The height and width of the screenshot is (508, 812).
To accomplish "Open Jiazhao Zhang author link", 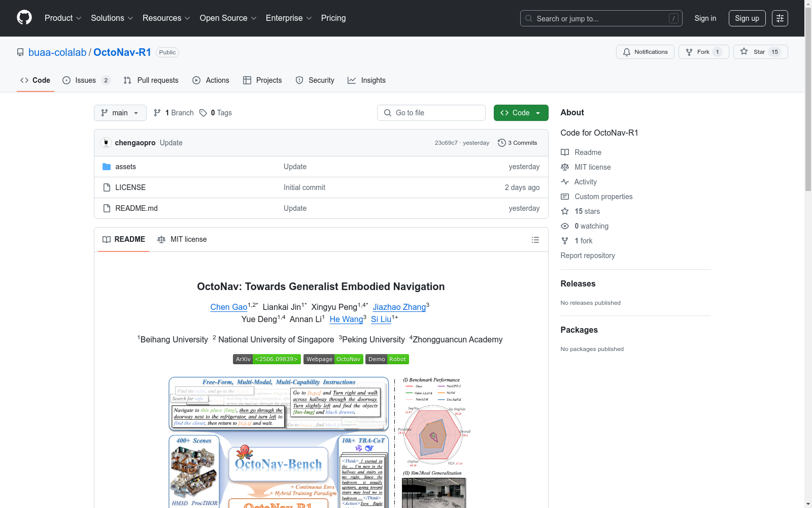I will pos(399,307).
